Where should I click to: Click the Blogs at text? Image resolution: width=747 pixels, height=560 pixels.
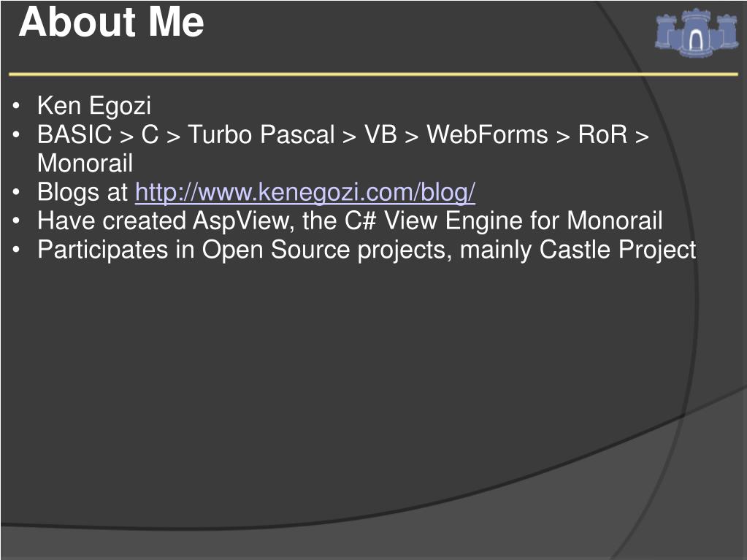click(83, 192)
